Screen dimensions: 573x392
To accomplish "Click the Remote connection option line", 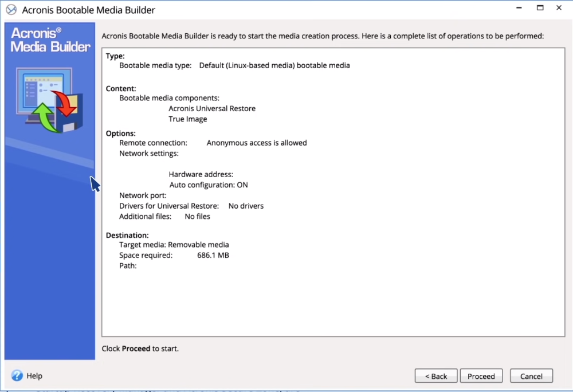I will click(213, 143).
